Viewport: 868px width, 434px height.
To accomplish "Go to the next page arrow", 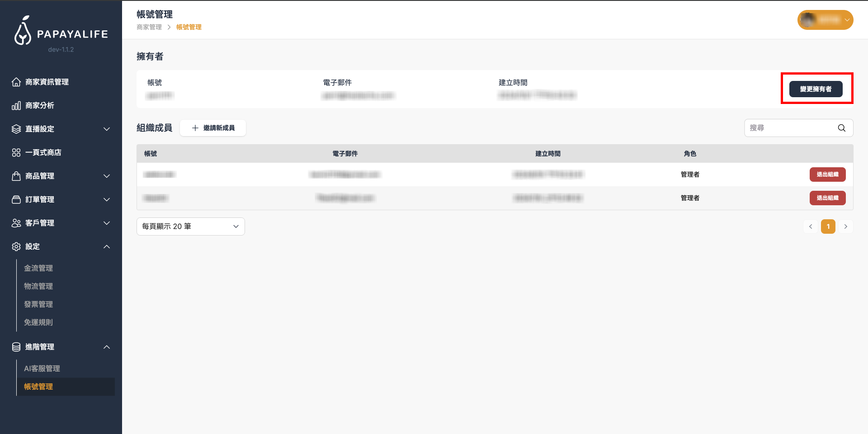I will click(845, 226).
